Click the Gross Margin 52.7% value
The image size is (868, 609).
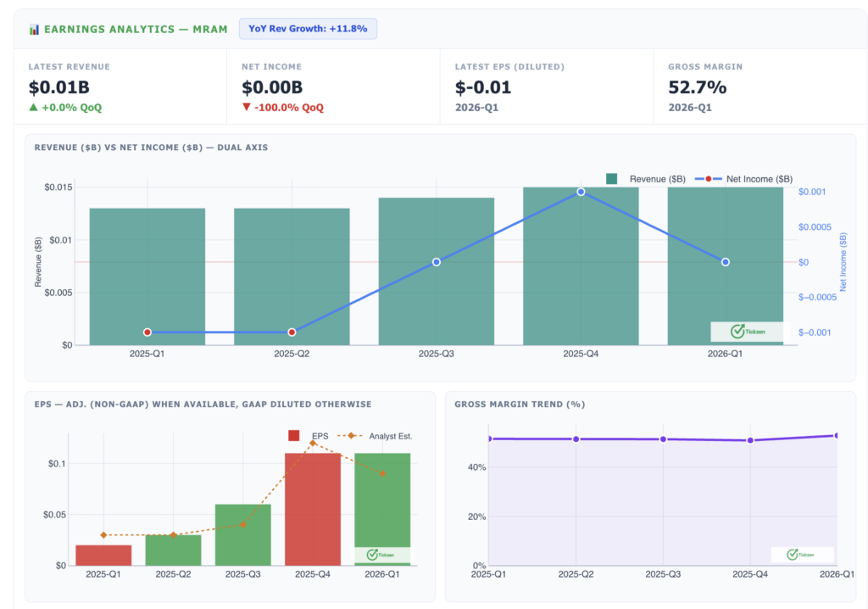point(698,87)
